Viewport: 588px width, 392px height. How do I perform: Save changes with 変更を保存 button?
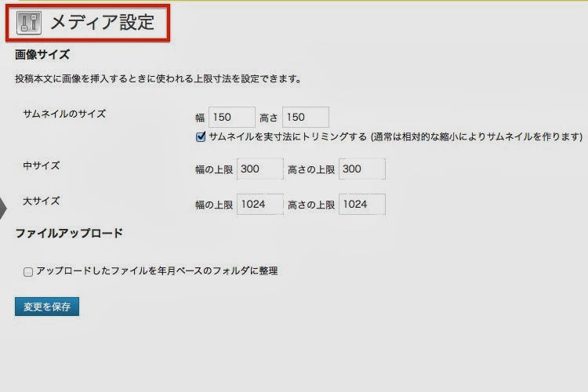[x=47, y=307]
